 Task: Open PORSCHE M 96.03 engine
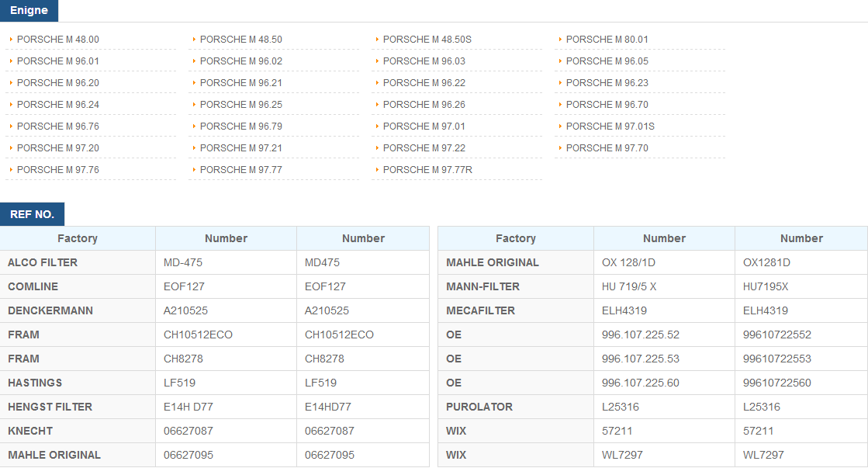(x=424, y=61)
